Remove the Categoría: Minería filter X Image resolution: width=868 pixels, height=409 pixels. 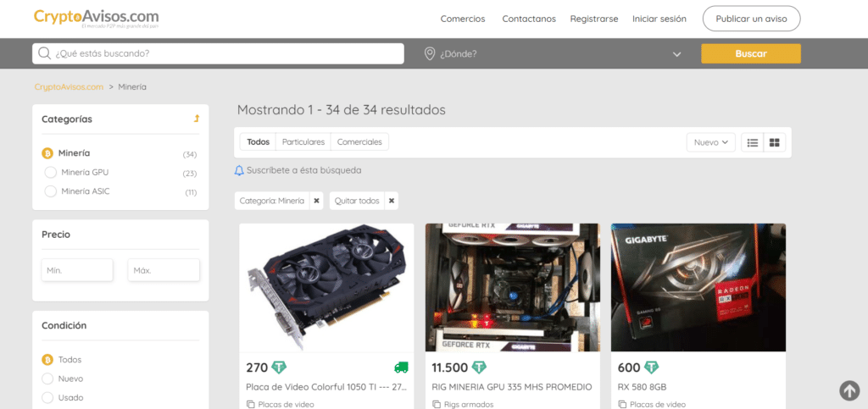coord(317,201)
